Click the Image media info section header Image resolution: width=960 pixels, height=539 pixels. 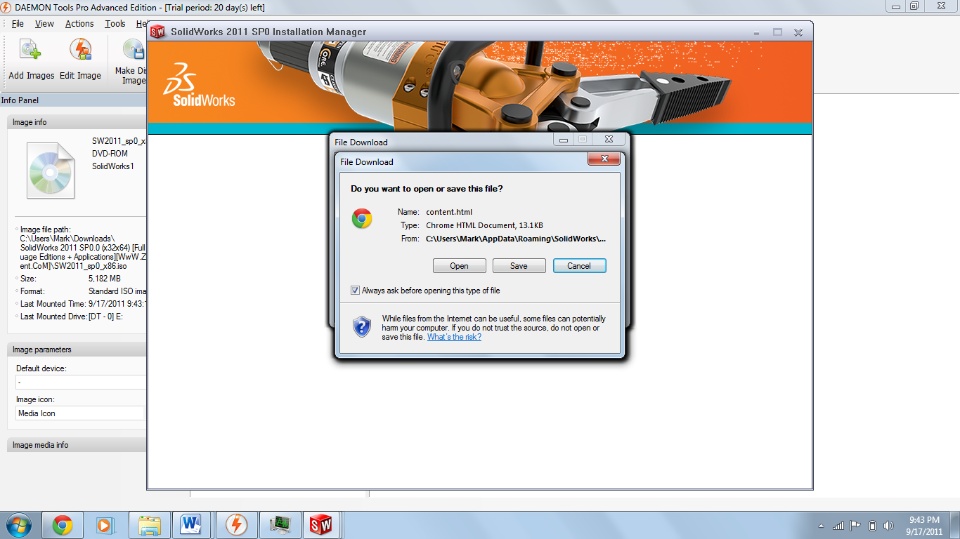77,445
